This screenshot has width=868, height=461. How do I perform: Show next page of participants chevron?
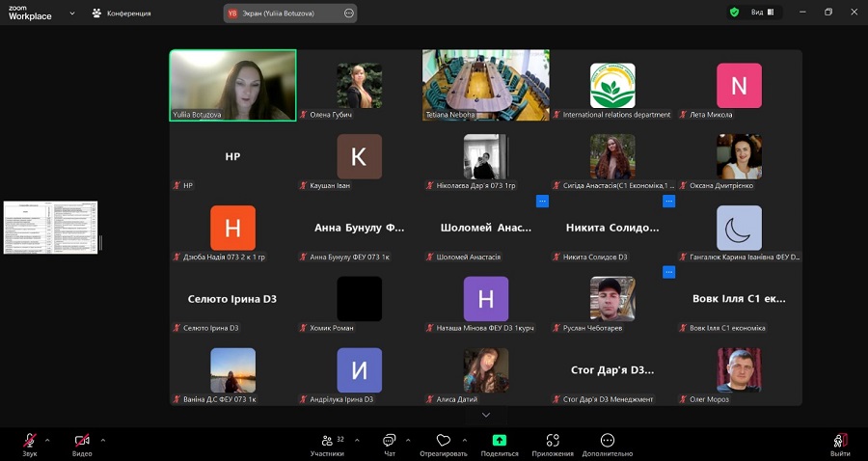coord(486,415)
